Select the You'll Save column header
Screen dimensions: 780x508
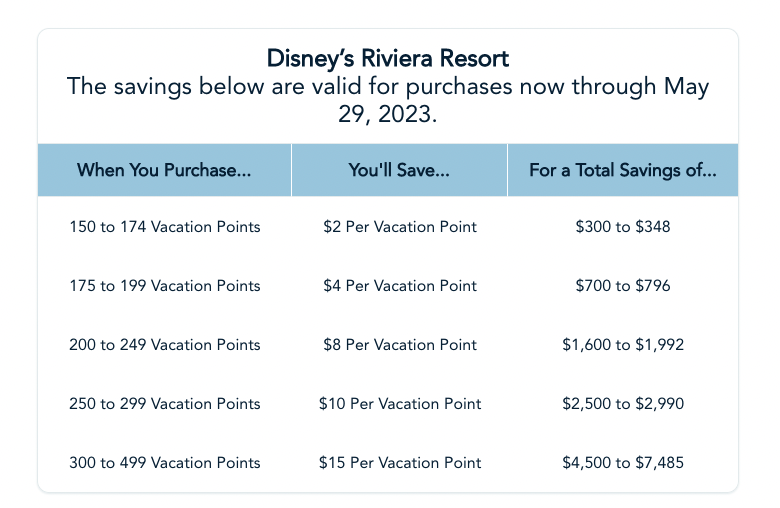tap(399, 170)
